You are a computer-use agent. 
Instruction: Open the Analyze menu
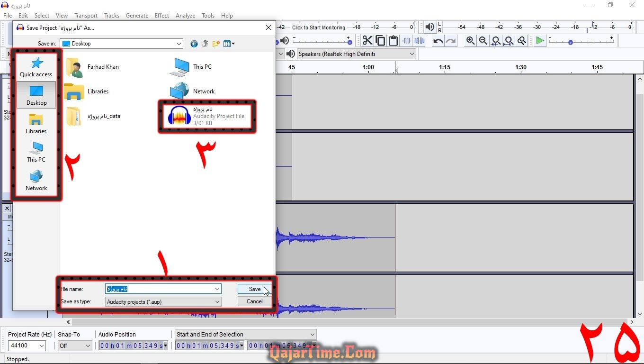(x=185, y=16)
